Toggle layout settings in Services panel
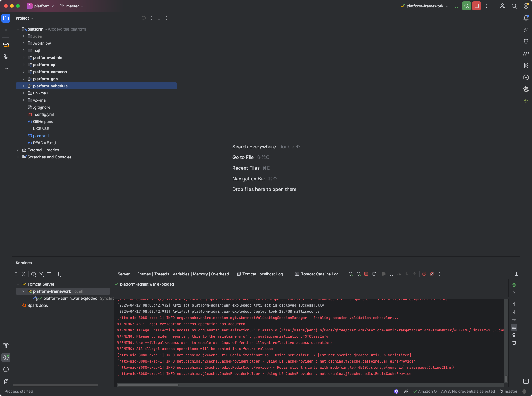 tap(517, 274)
